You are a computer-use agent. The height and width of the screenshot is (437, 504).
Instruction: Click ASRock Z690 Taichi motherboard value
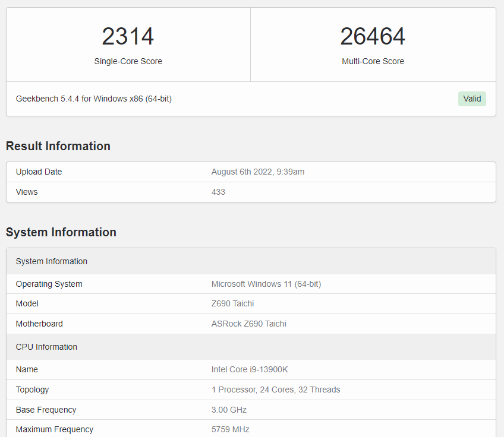click(249, 324)
